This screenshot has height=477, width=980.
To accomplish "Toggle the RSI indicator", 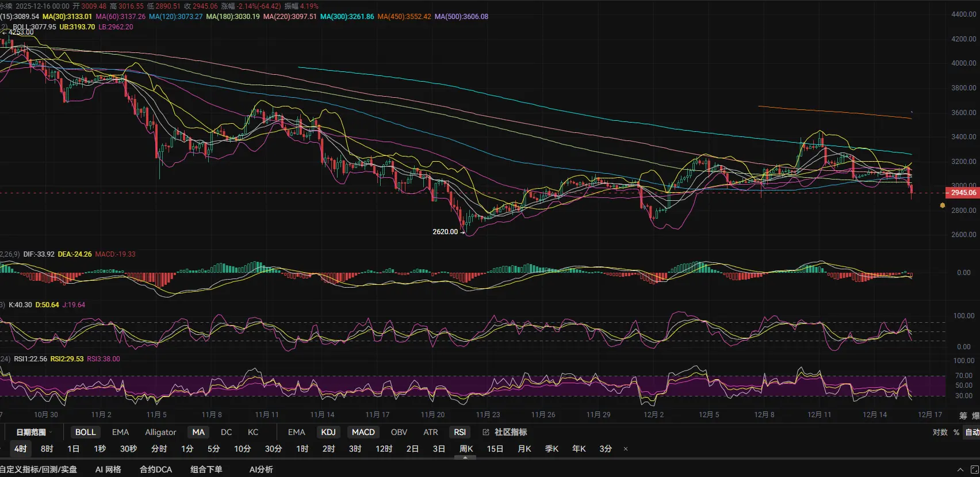I will pyautogui.click(x=460, y=432).
